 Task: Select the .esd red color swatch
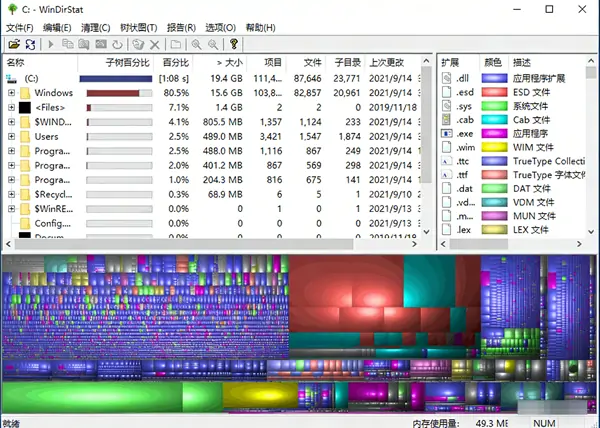[492, 92]
